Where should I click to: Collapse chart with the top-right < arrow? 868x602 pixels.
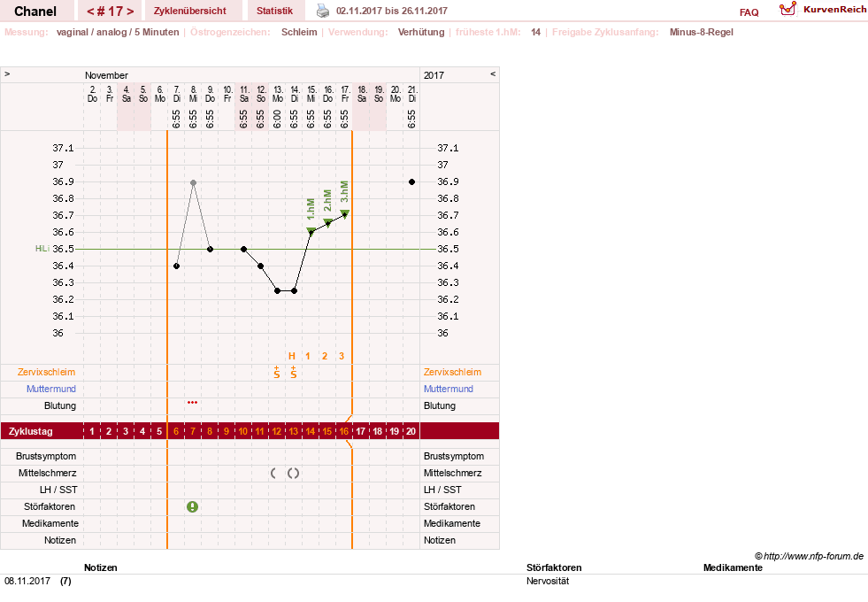pos(493,73)
